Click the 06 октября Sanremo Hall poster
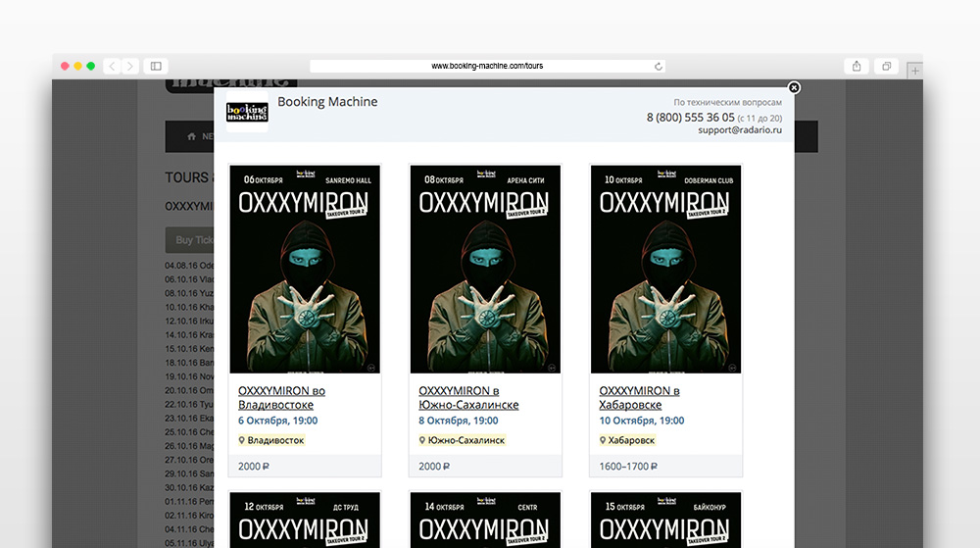Viewport: 980px width, 548px height. pos(305,270)
